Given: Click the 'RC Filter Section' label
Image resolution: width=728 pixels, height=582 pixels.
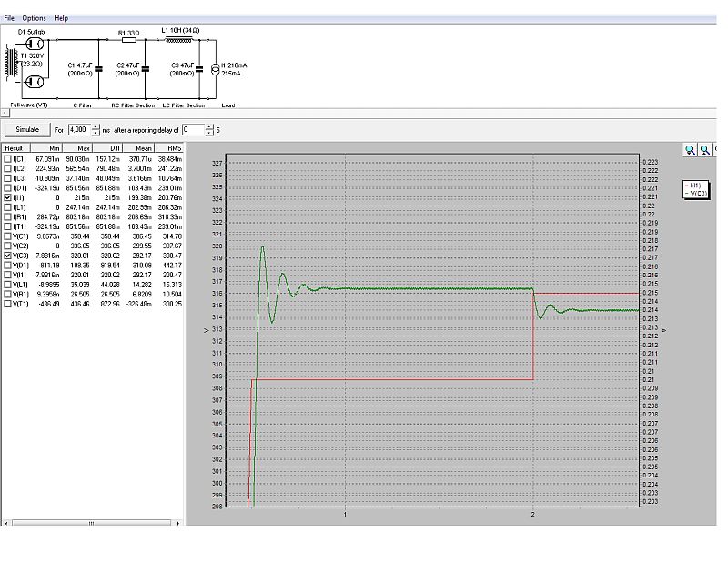Looking at the screenshot, I should point(133,105).
